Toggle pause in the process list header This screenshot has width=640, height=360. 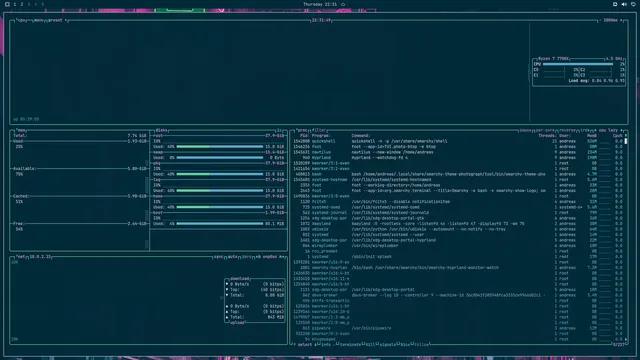point(526,130)
